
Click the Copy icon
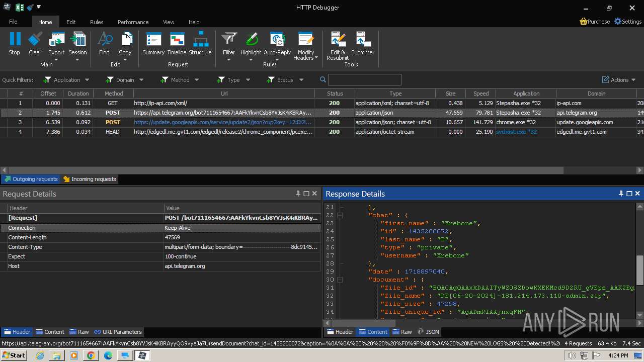point(125,39)
